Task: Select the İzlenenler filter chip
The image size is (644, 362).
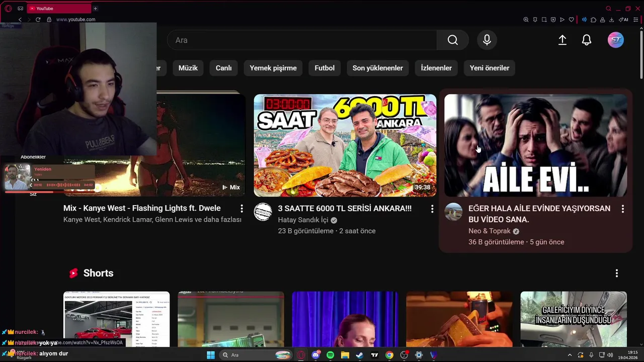Action: tap(436, 68)
